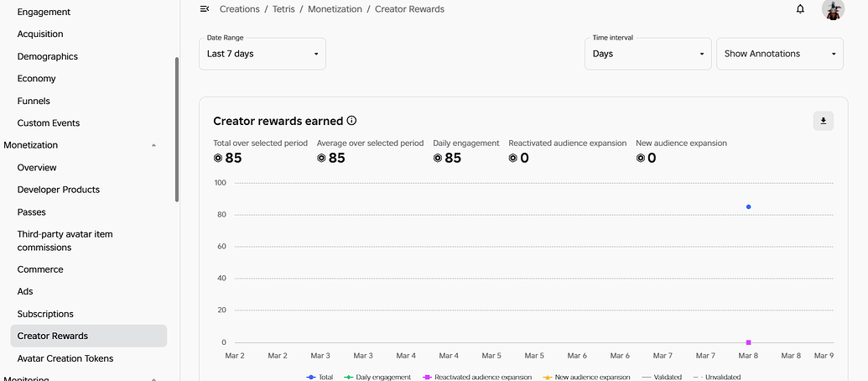
Task: Open Passes page
Action: coord(31,212)
